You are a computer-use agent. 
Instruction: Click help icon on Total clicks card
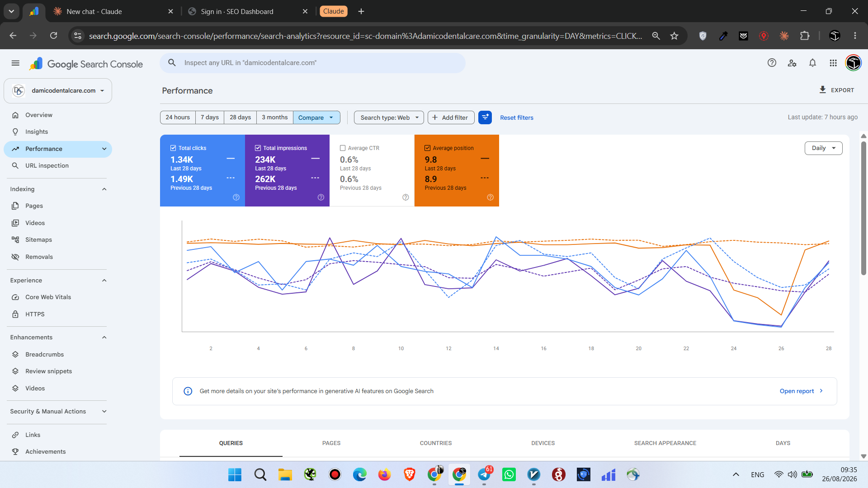(236, 197)
